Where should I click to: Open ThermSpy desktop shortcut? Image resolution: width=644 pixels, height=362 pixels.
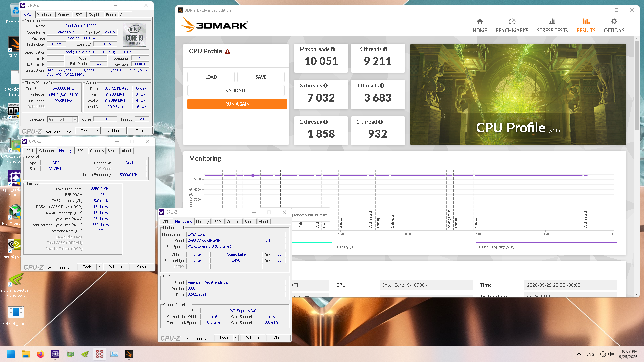pyautogui.click(x=13, y=249)
